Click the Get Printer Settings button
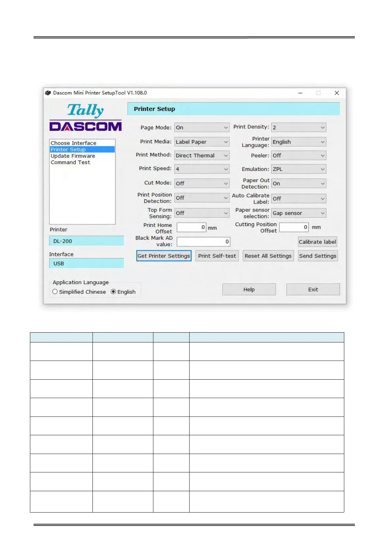The height and width of the screenshot is (554, 392). tap(164, 256)
